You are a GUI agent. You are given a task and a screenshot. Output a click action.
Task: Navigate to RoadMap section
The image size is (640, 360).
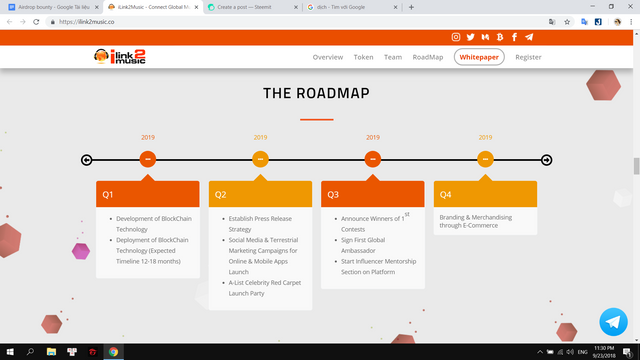[x=428, y=57]
